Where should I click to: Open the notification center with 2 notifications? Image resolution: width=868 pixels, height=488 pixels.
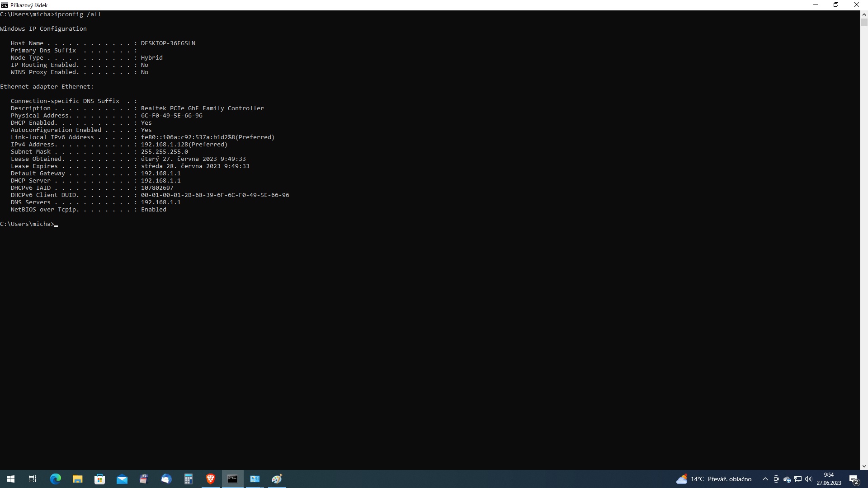tap(854, 479)
